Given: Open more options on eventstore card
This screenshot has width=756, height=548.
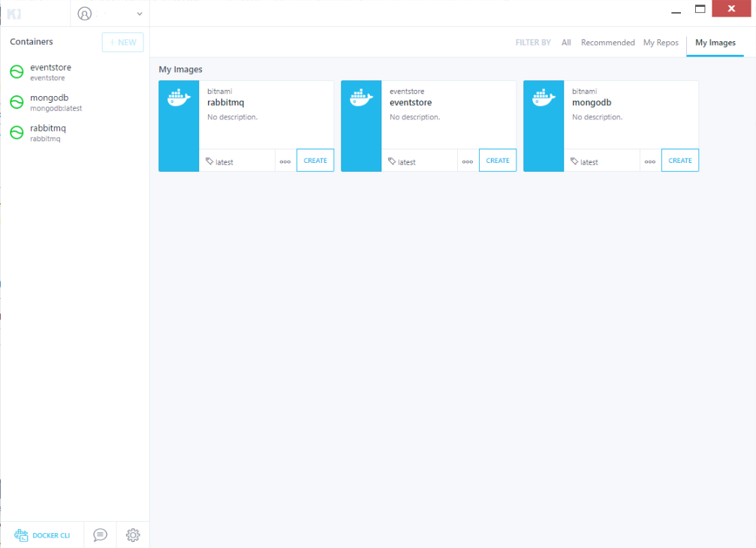Looking at the screenshot, I should (x=468, y=161).
